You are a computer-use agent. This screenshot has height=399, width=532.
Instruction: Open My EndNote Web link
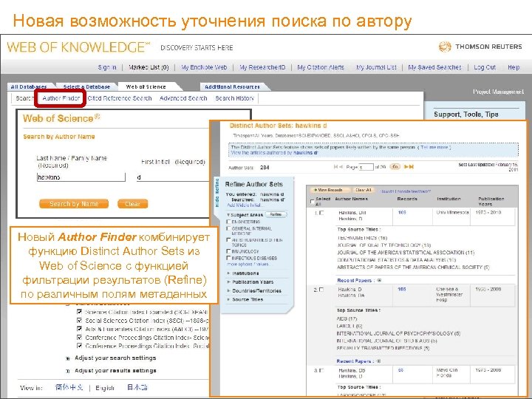coord(204,67)
